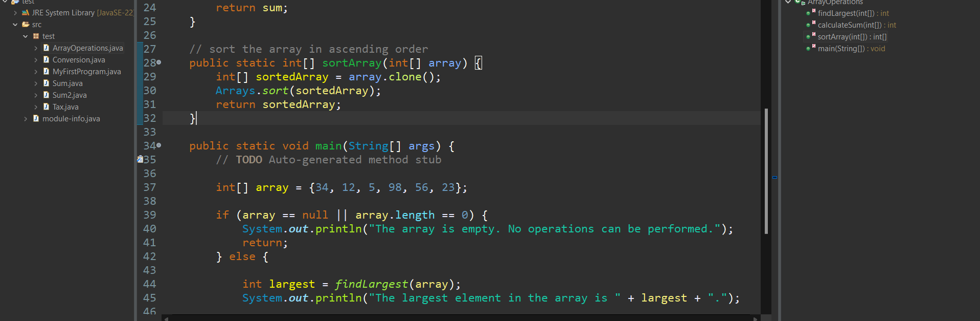Screen dimensions: 980x321
Task: Collapse the main method at line 34
Action: (159, 145)
